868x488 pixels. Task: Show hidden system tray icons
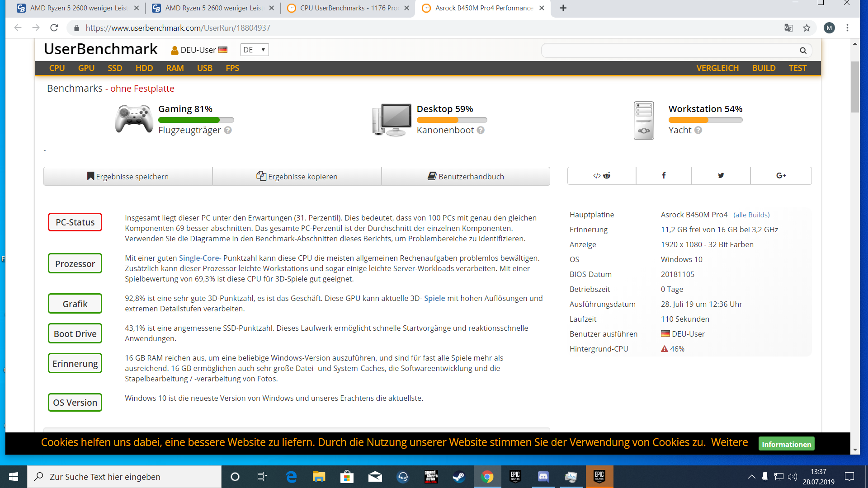pos(751,477)
